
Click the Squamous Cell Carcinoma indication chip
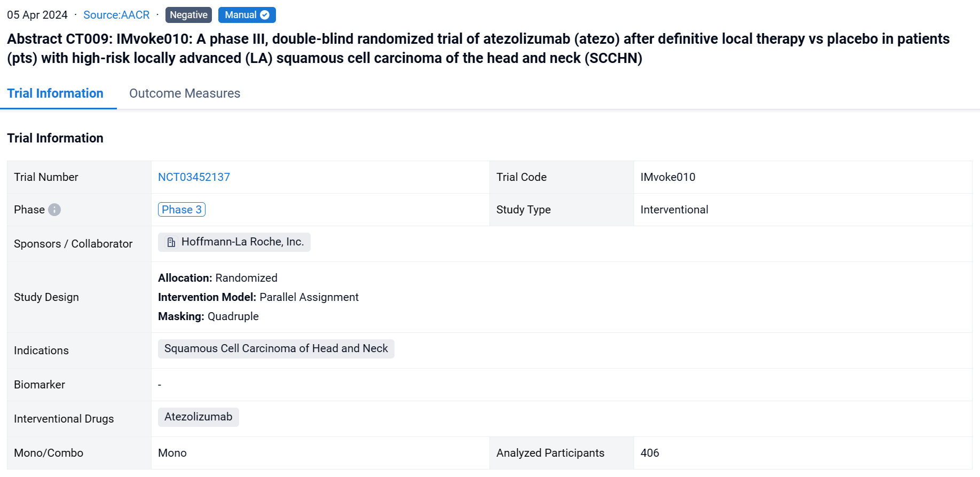(x=276, y=349)
